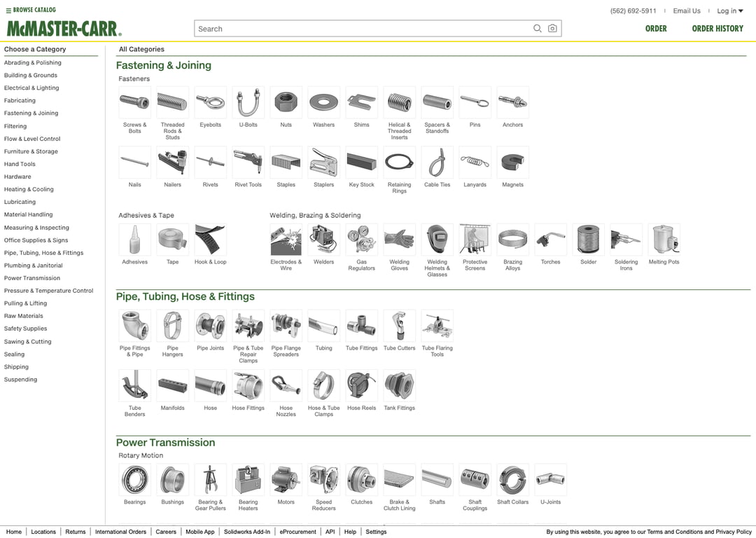The width and height of the screenshot is (756, 538).
Task: Open the Melting Pots icon
Action: click(x=664, y=240)
